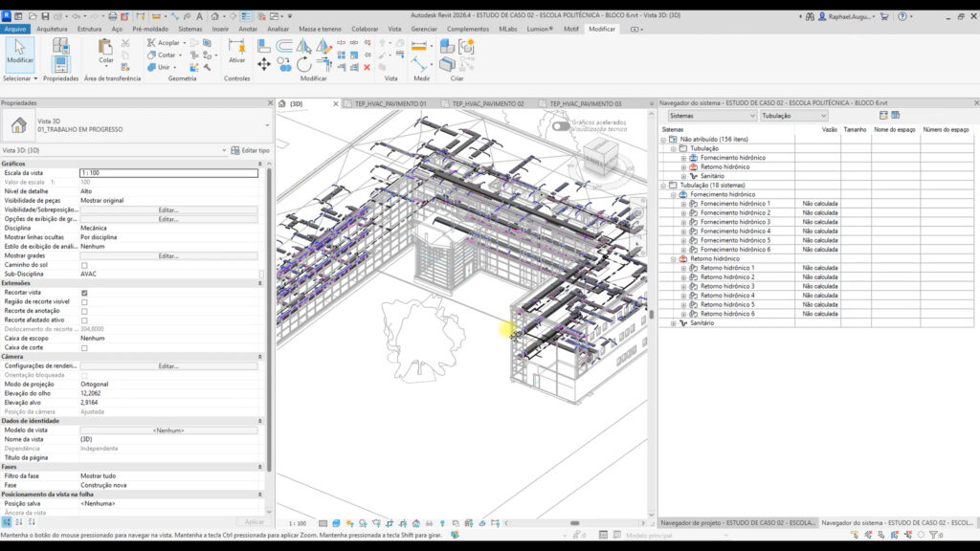Click Editar for Visibilidade/Sobreposição
Screen dimensions: 980x551
[x=168, y=209]
